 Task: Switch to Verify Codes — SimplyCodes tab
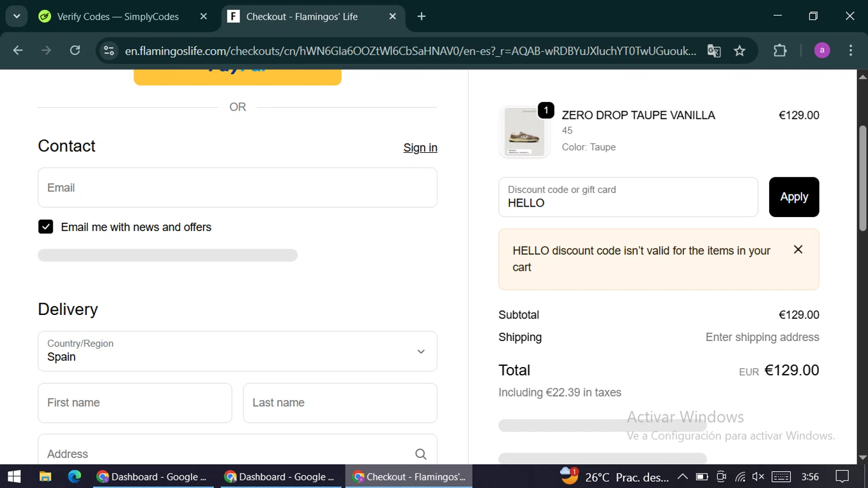coord(117,17)
